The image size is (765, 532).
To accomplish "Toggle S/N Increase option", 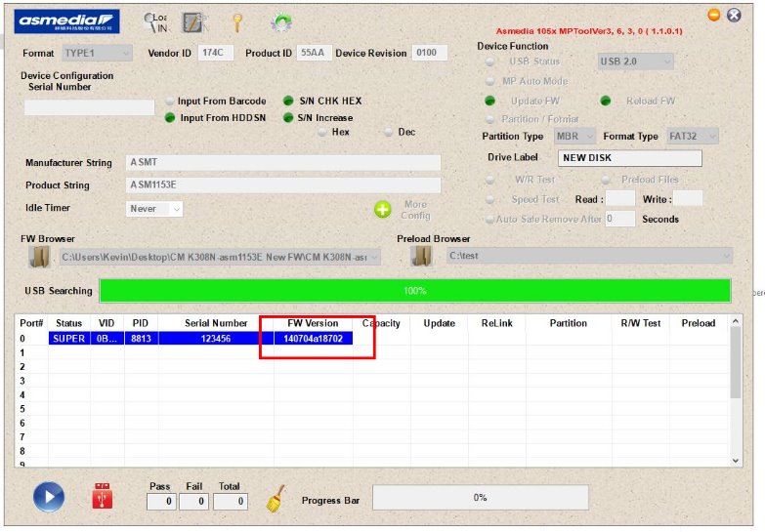I will (288, 118).
